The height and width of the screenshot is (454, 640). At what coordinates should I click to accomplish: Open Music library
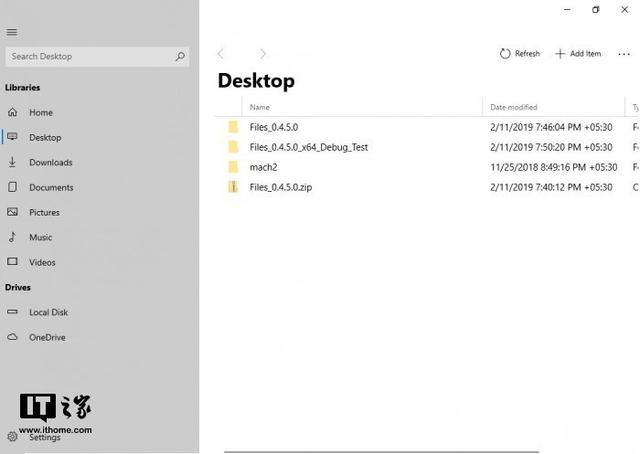pyautogui.click(x=41, y=237)
